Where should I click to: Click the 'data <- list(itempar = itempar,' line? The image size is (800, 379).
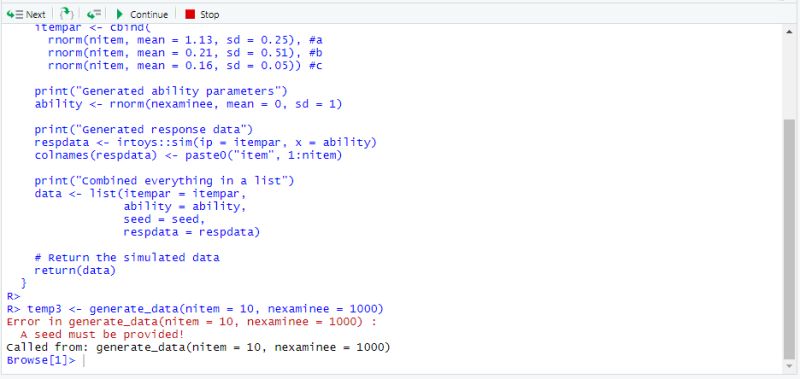click(x=140, y=194)
